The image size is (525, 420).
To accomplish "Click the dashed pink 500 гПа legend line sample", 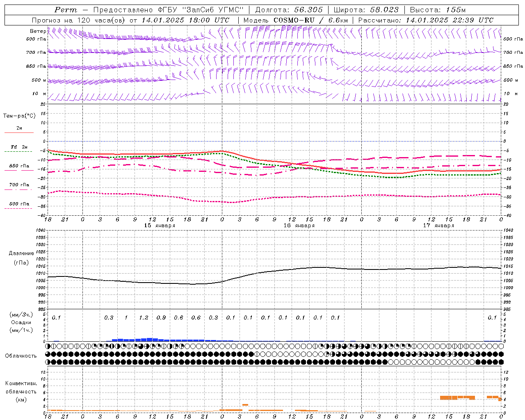I will point(18,208).
